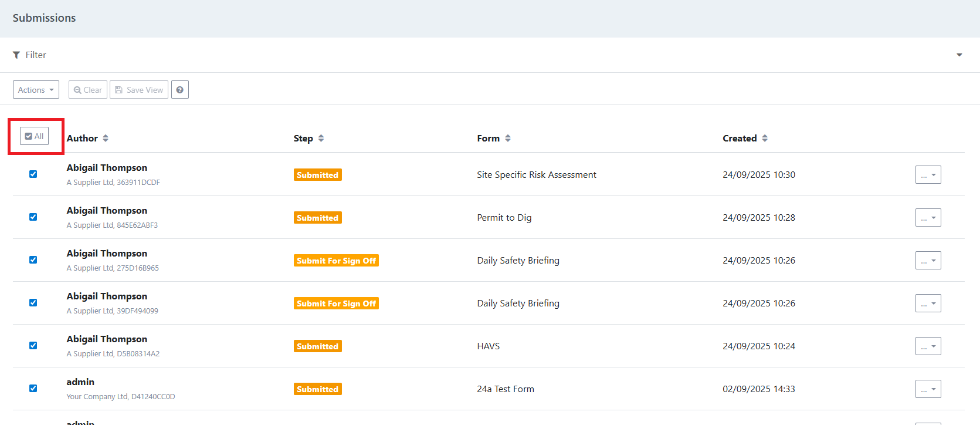Click the Step column header
Image resolution: width=980 pixels, height=425 pixels.
pos(303,139)
